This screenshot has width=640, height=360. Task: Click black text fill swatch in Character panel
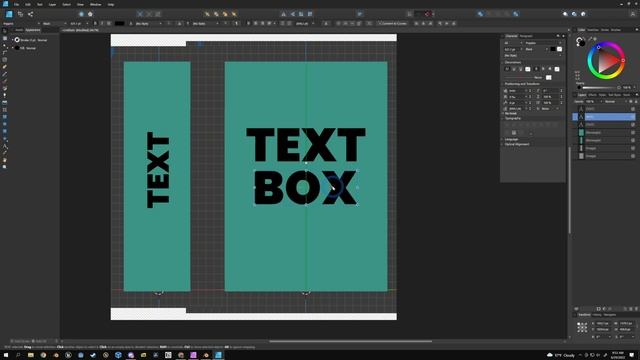tap(553, 49)
